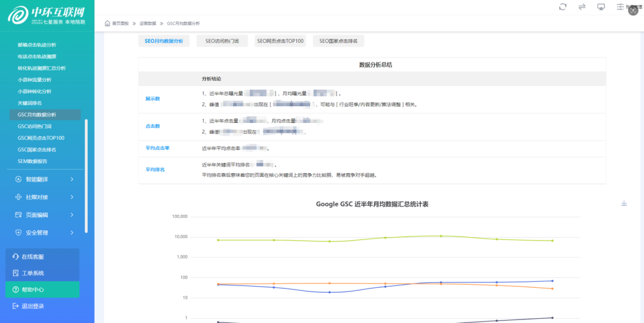Select 关键词排名 in the sidebar
This screenshot has height=323, width=644.
click(x=30, y=103)
